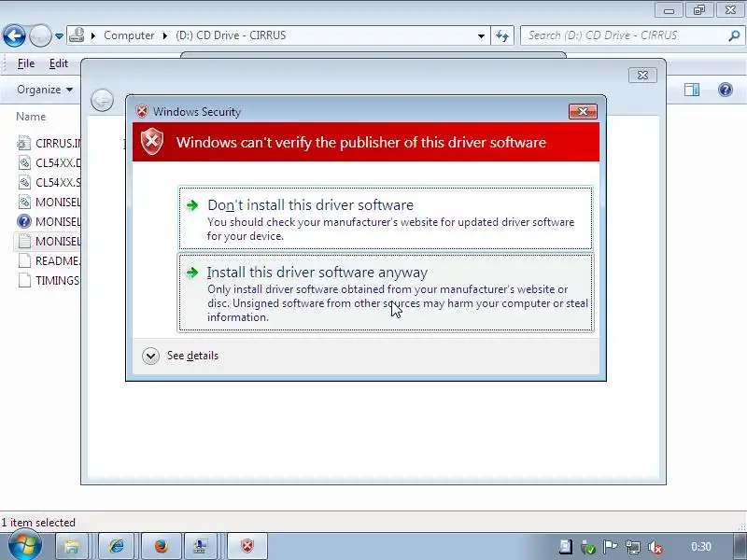The width and height of the screenshot is (747, 560).
Task: Click (D:) CD Drive - CIRRUS breadcrumb
Action: click(x=231, y=35)
